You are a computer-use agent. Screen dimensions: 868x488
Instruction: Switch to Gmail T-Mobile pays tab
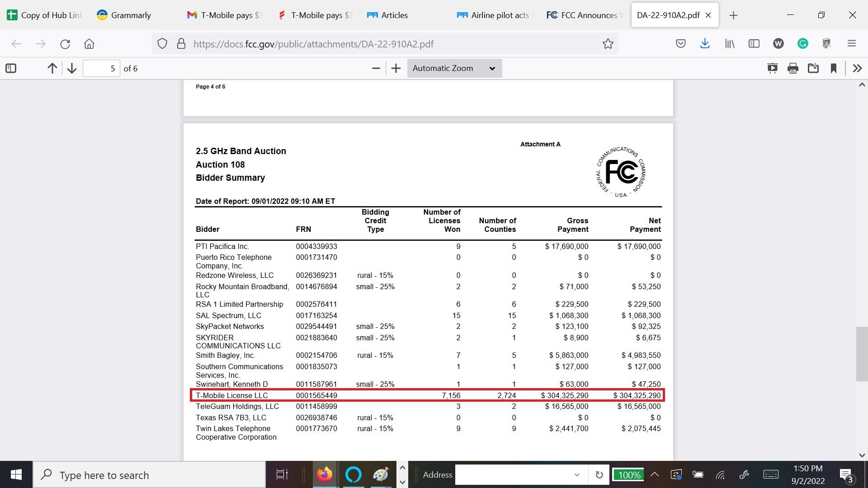(225, 15)
